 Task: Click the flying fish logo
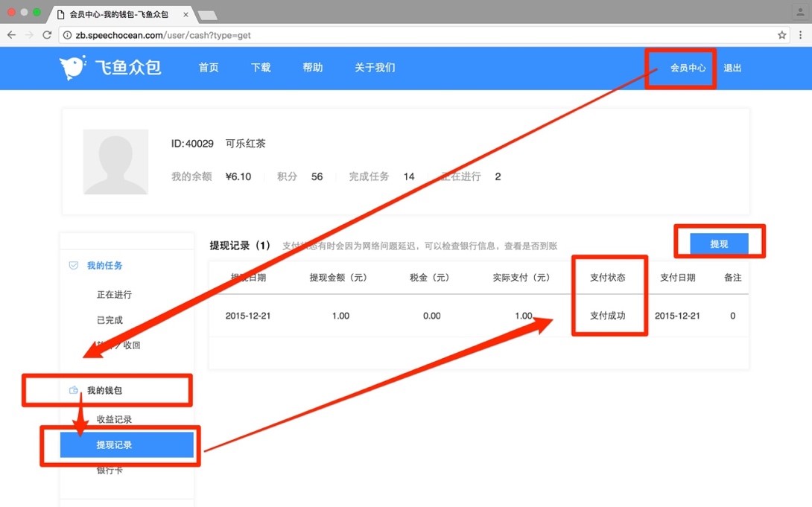(x=72, y=67)
